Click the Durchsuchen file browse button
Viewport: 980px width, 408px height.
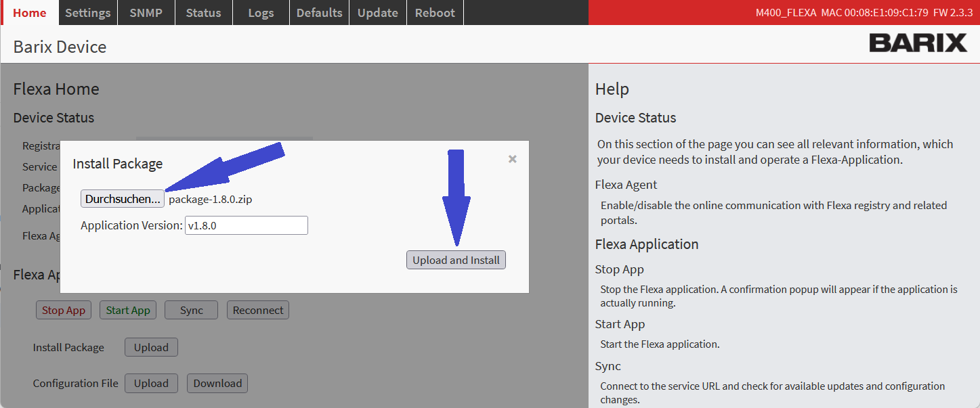(x=123, y=199)
